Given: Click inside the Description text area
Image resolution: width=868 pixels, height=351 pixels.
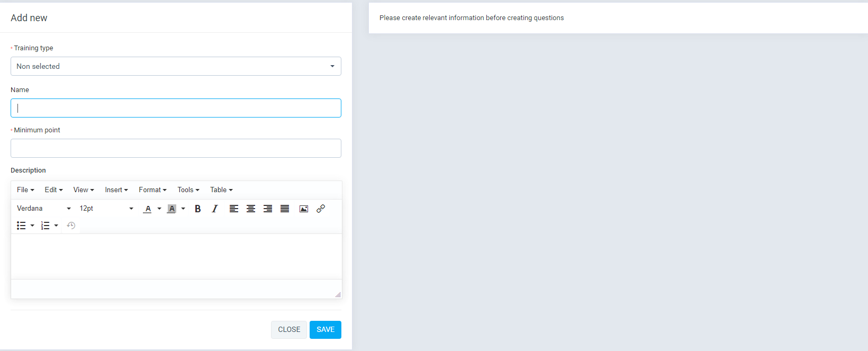Looking at the screenshot, I should 176,256.
